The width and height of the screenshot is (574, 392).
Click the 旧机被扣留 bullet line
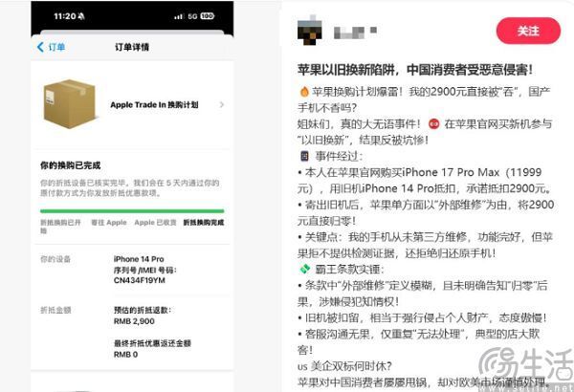[x=422, y=317]
